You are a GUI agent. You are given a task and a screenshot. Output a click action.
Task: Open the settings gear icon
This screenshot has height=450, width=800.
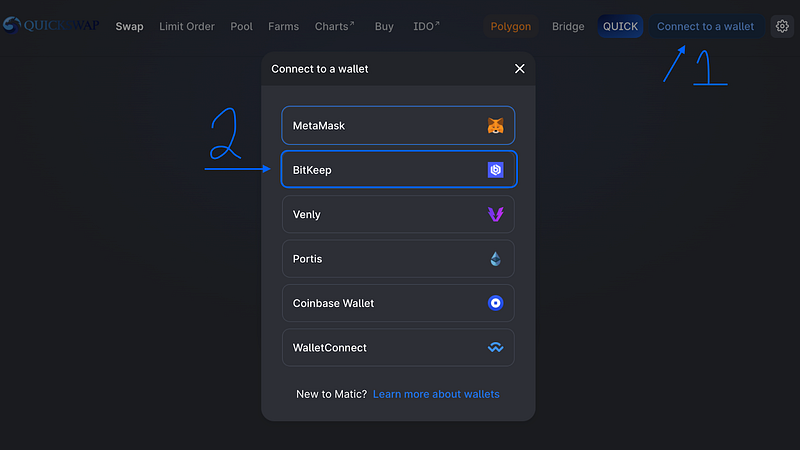coord(782,26)
